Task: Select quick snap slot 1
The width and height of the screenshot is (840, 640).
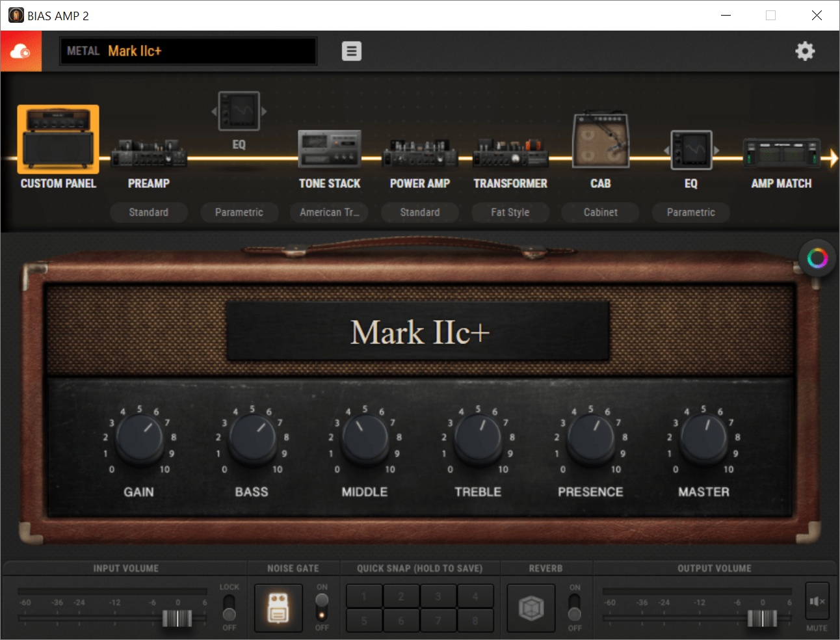Action: 364,596
